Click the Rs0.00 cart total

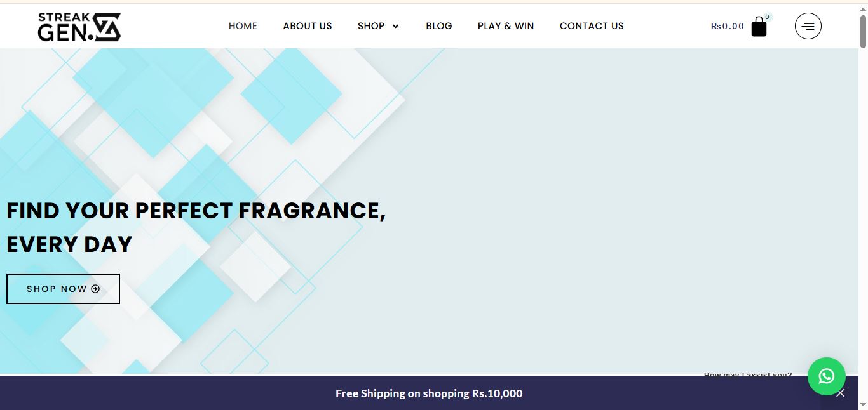727,26
